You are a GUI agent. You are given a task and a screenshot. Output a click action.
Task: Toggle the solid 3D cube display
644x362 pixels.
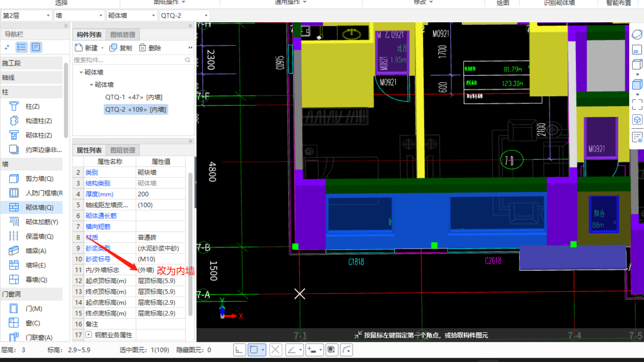pos(637,85)
